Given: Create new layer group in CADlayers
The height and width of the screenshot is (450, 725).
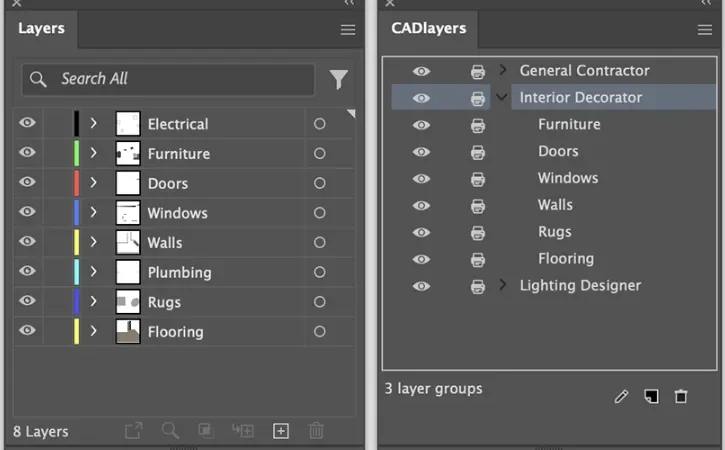Looking at the screenshot, I should point(651,396).
